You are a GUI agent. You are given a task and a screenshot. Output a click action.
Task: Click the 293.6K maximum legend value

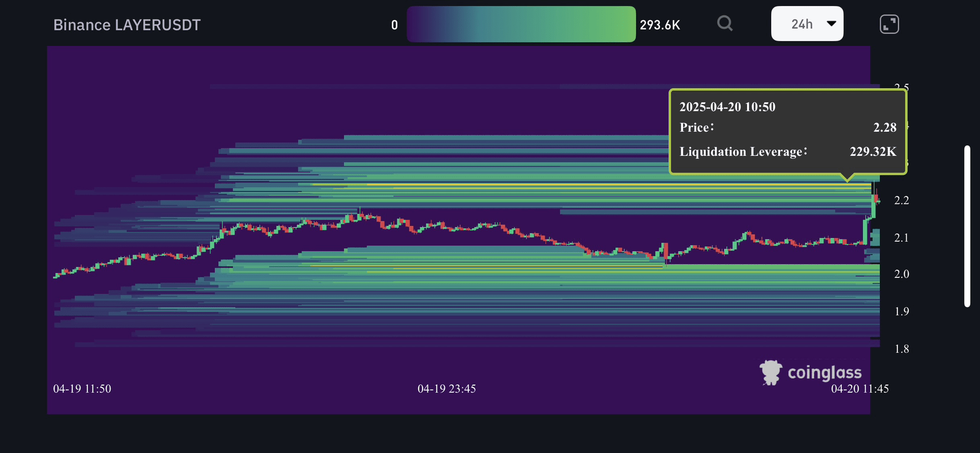click(660, 25)
